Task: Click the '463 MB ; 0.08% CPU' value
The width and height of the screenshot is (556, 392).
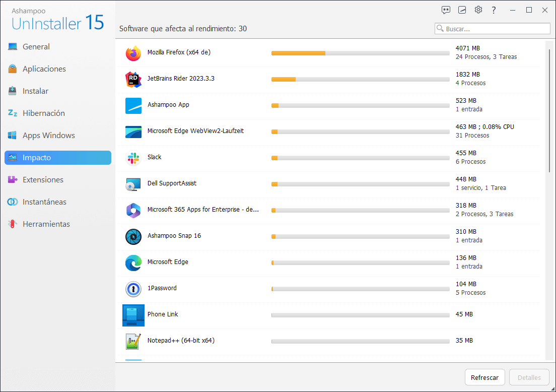Action: [x=484, y=127]
